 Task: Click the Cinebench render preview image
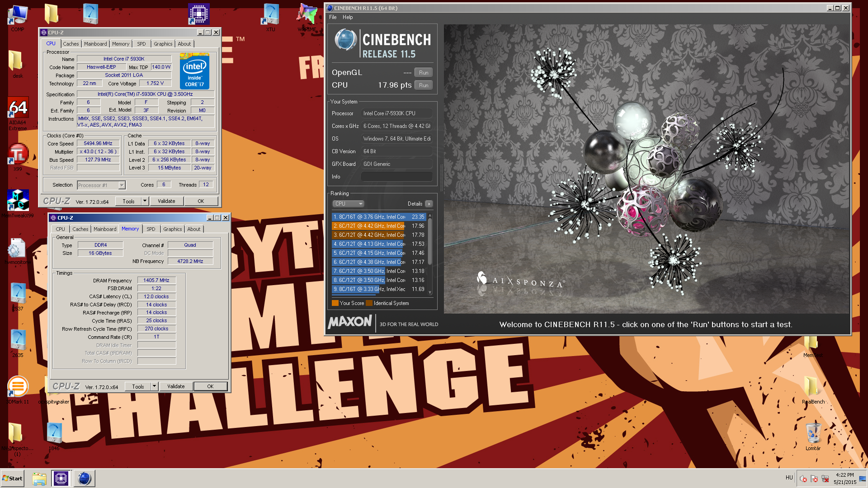coord(646,169)
